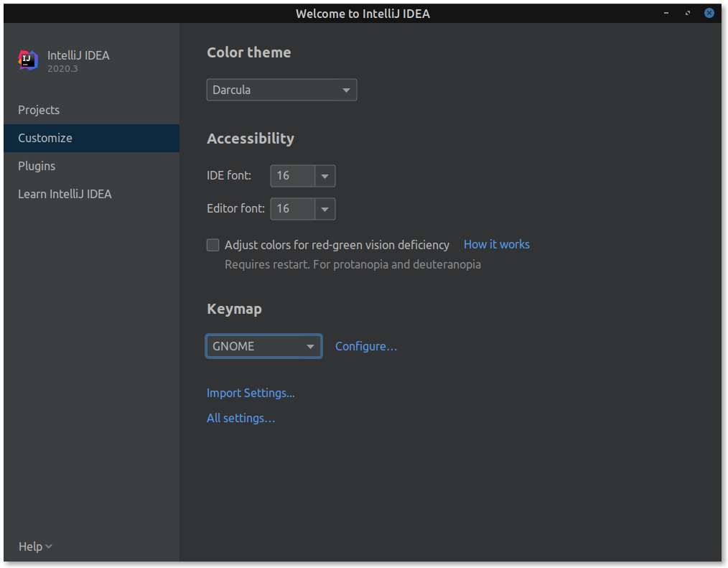Open All settings… link

pyautogui.click(x=241, y=418)
